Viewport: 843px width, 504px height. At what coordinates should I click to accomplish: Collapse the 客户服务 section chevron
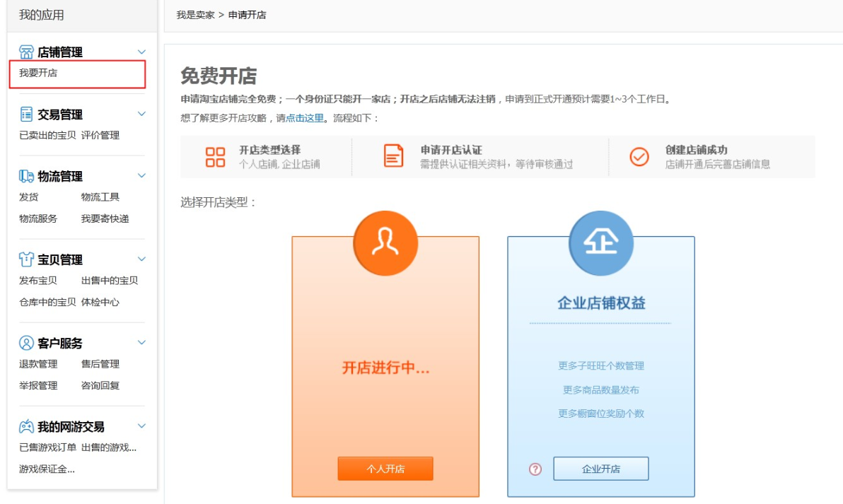141,342
